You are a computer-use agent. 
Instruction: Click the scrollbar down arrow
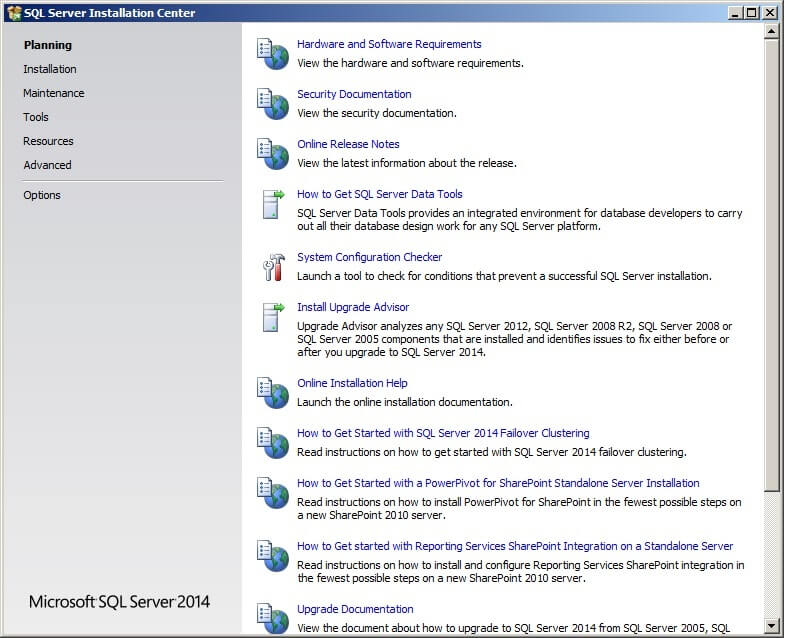coord(771,626)
